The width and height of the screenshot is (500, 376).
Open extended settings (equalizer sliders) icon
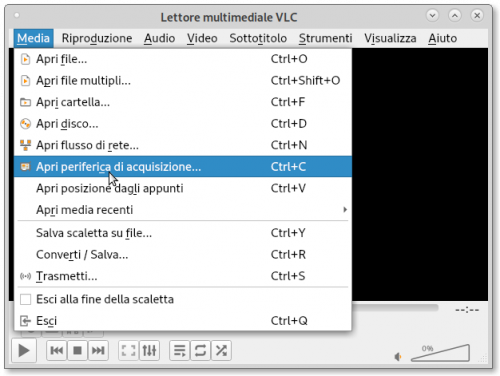pyautogui.click(x=149, y=351)
